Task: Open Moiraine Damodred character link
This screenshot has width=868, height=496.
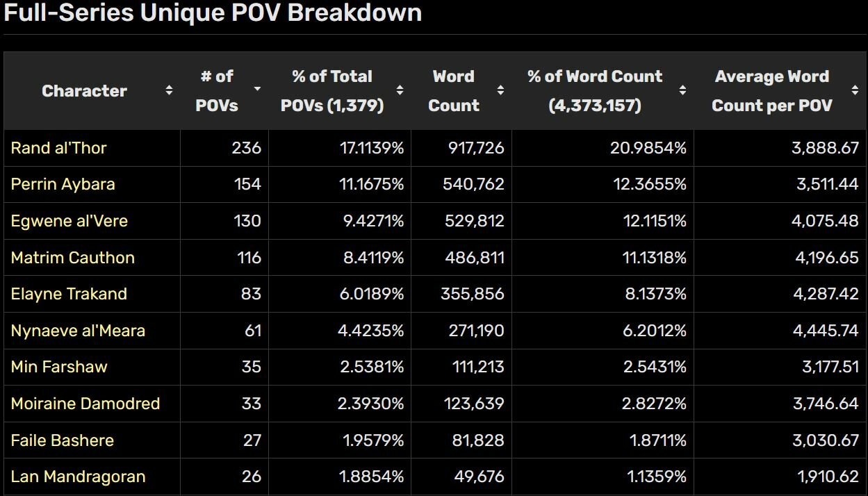Action: click(x=85, y=404)
